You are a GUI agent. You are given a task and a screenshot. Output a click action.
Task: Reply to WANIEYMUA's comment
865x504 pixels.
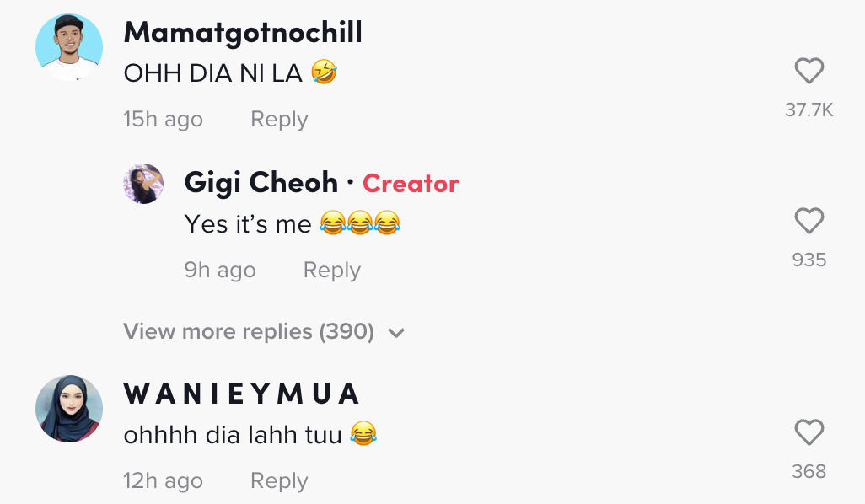pyautogui.click(x=279, y=481)
